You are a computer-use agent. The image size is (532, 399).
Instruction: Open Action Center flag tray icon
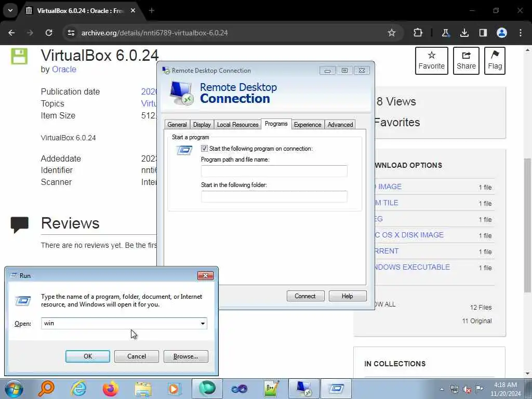479,389
